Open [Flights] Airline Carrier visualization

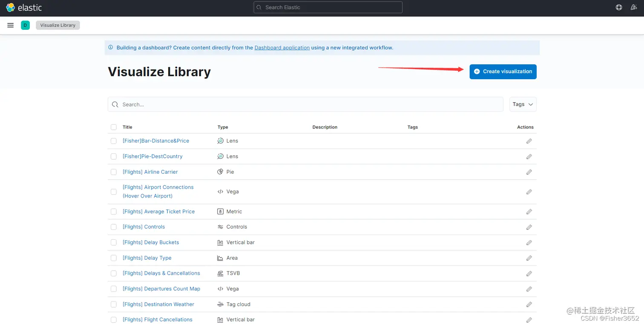click(x=150, y=172)
